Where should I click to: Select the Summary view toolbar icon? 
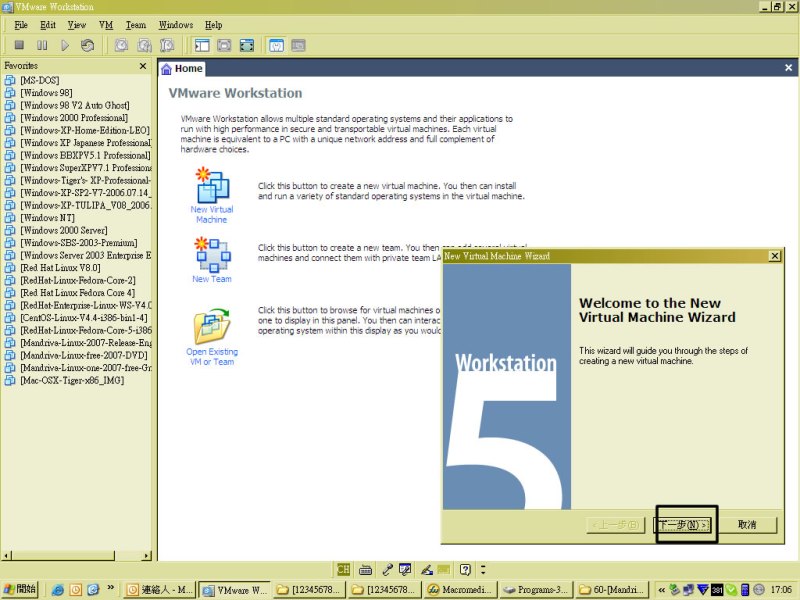coord(276,45)
